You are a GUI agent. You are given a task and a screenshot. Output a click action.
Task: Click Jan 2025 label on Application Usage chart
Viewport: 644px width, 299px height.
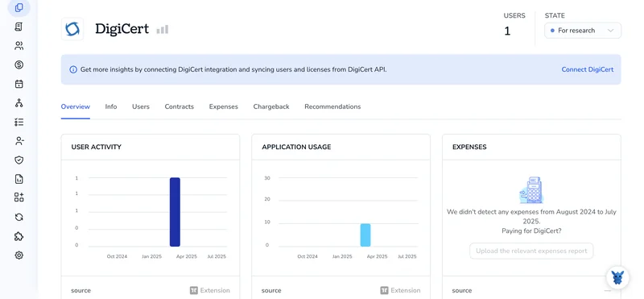point(342,256)
